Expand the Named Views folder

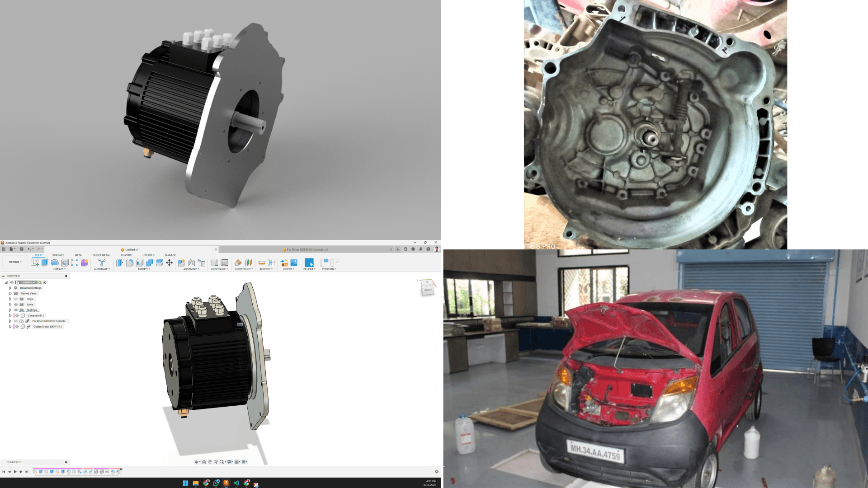pyautogui.click(x=10, y=294)
